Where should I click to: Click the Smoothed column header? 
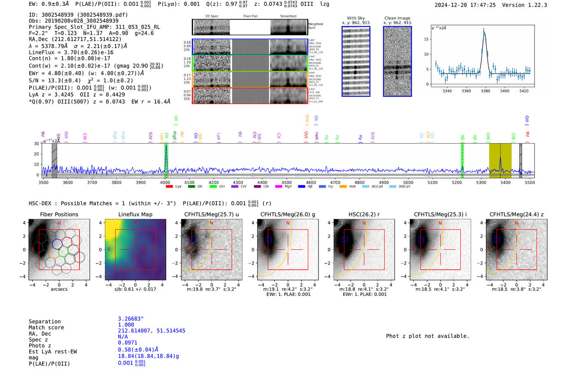pyautogui.click(x=288, y=16)
